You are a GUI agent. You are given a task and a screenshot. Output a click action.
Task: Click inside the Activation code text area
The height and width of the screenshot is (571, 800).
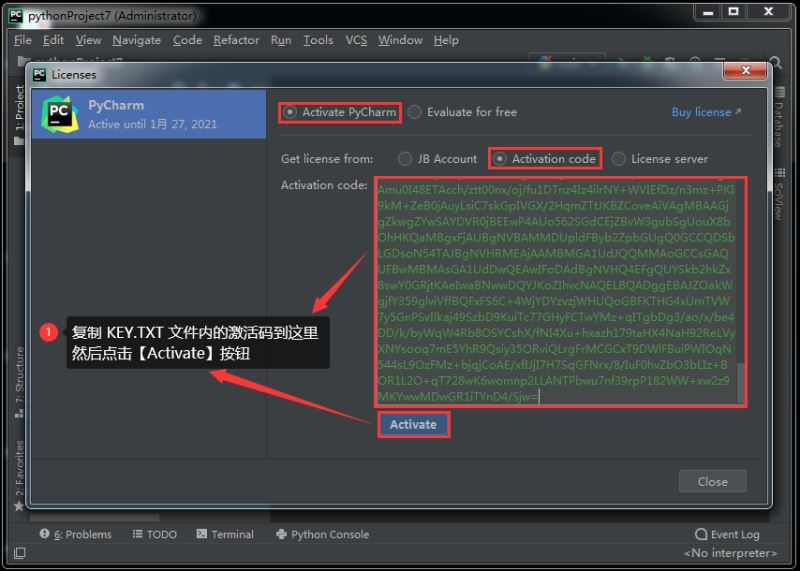[x=555, y=290]
